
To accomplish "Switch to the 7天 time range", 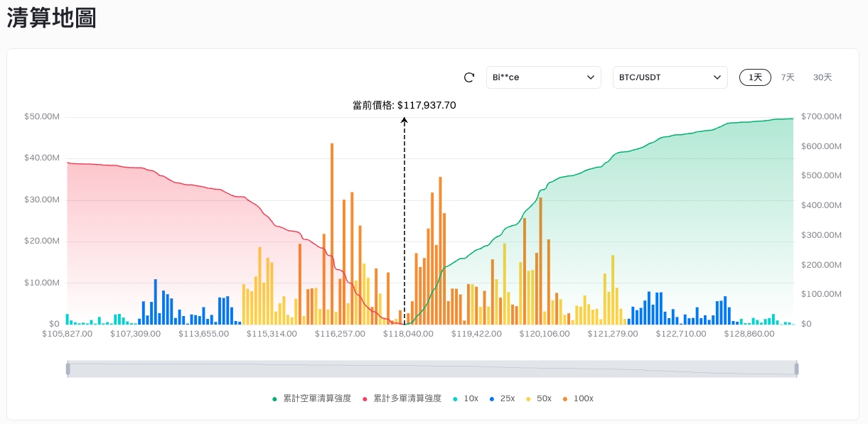I will click(788, 77).
